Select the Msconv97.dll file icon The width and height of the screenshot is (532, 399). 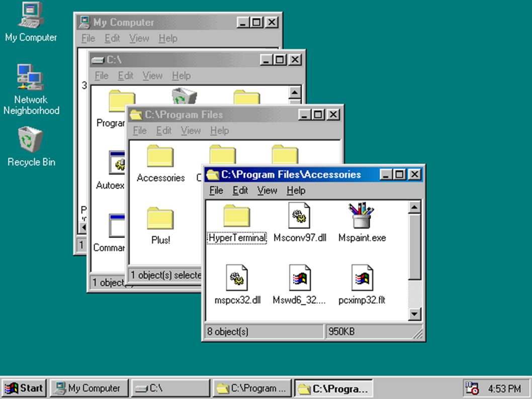(x=299, y=215)
